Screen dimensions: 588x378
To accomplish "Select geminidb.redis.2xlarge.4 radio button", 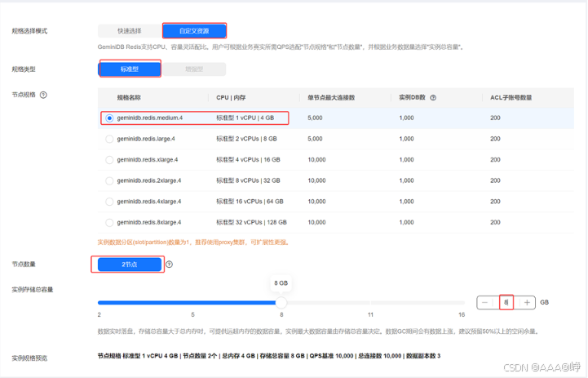I will tap(109, 180).
